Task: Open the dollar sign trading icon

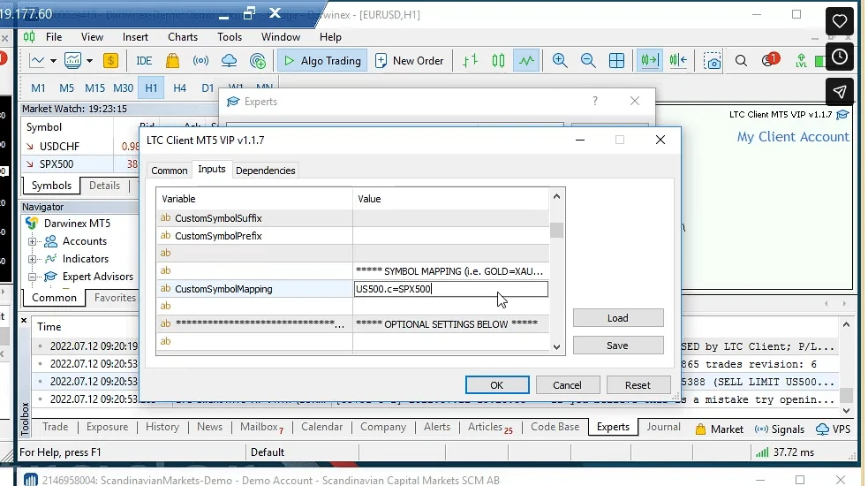Action: 110,60
